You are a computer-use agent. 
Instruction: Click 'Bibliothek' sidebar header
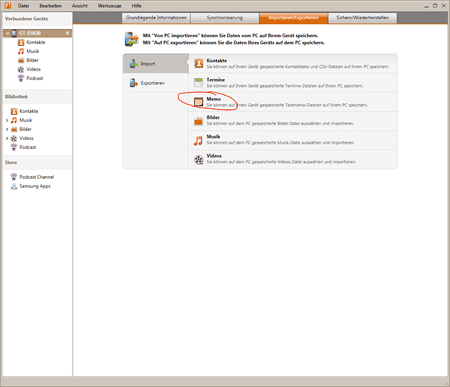point(16,97)
